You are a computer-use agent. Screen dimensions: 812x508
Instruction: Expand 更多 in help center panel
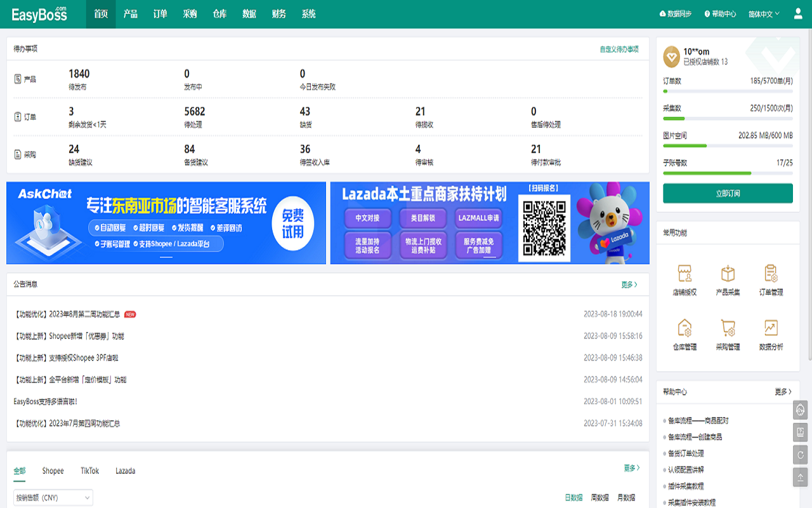pos(783,392)
